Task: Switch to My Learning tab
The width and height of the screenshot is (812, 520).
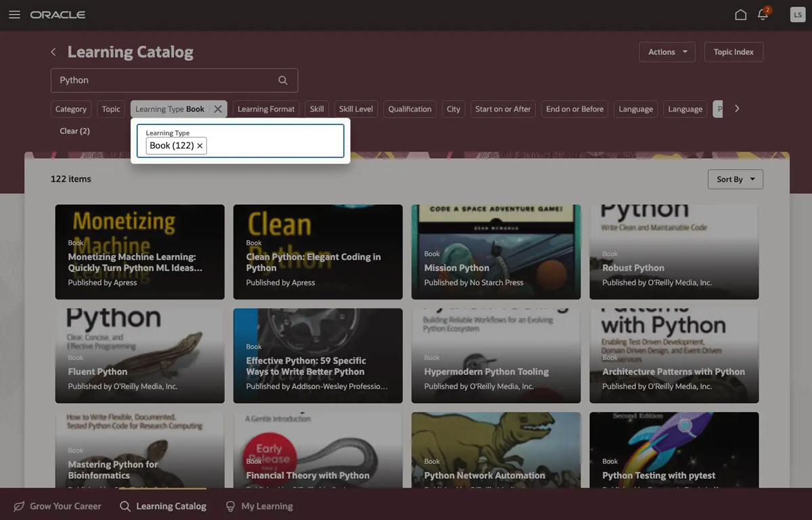Action: tap(259, 506)
